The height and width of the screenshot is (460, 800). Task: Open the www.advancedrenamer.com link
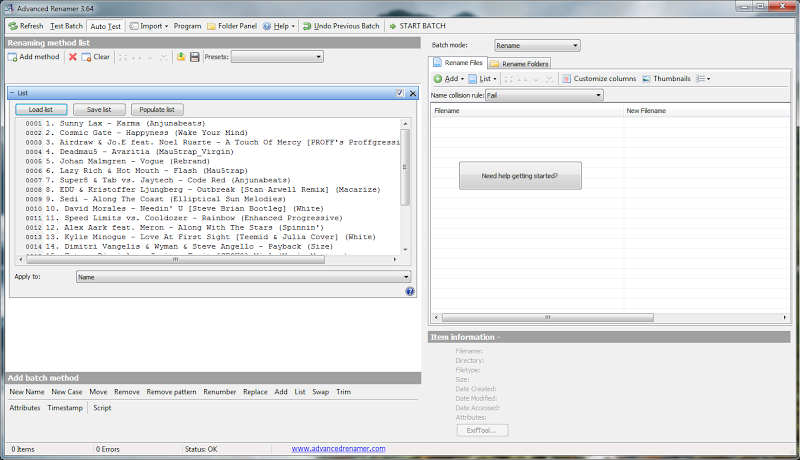click(x=338, y=449)
